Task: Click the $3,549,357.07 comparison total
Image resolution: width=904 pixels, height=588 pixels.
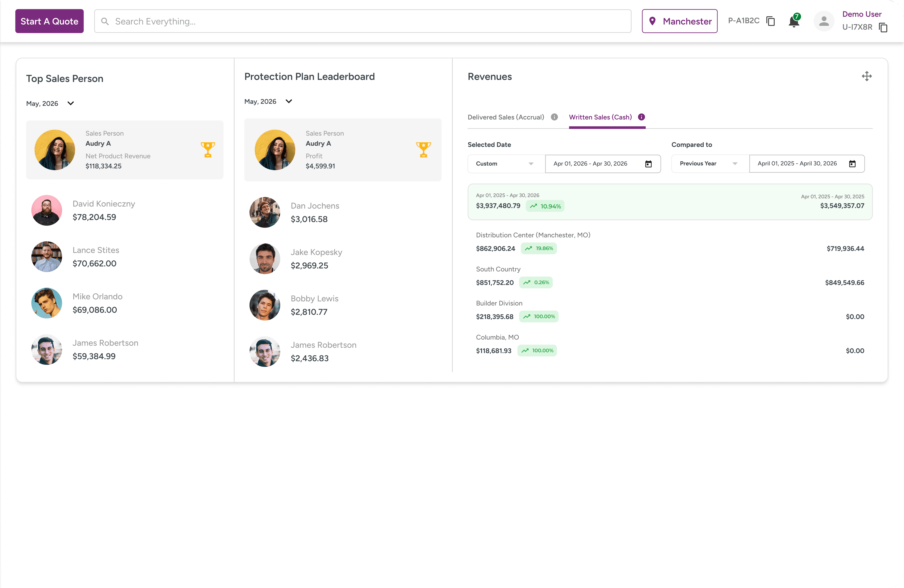Action: 842,206
